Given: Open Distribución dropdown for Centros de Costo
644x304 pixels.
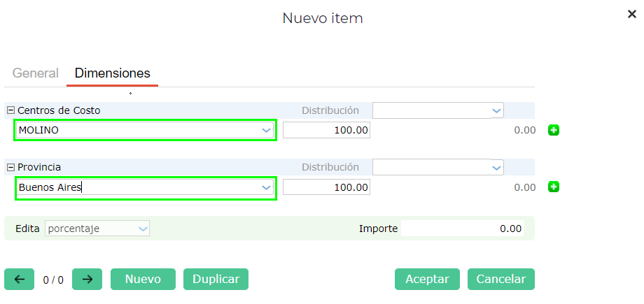Looking at the screenshot, I should coord(496,110).
